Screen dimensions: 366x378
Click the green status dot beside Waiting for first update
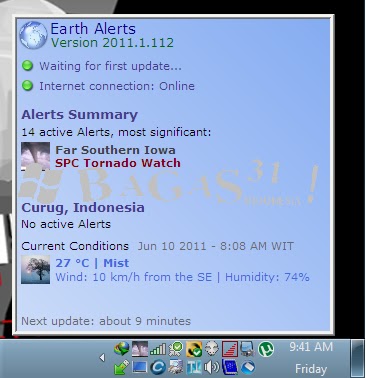point(27,66)
